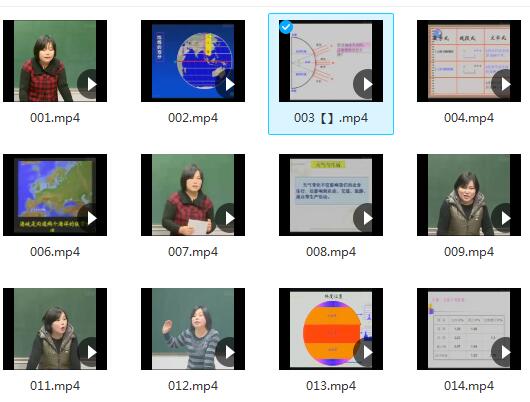Click the 001.mp4 file name
Screen dimensions: 530x402
click(55, 118)
